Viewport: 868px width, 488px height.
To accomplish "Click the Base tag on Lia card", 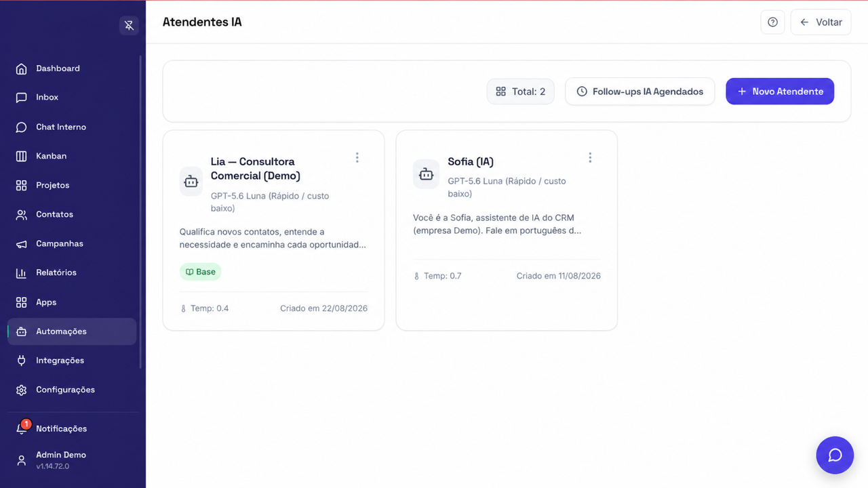I will coord(200,272).
